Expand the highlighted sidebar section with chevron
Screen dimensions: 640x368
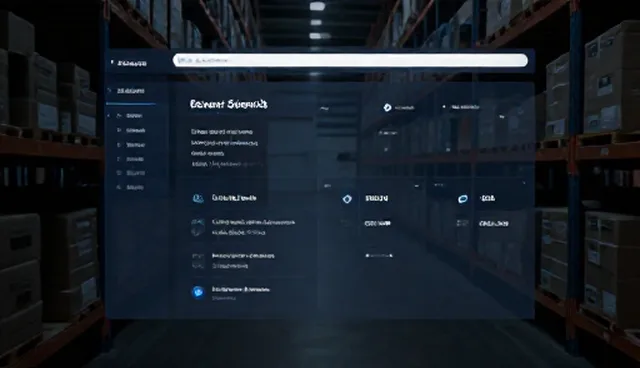pyautogui.click(x=109, y=91)
